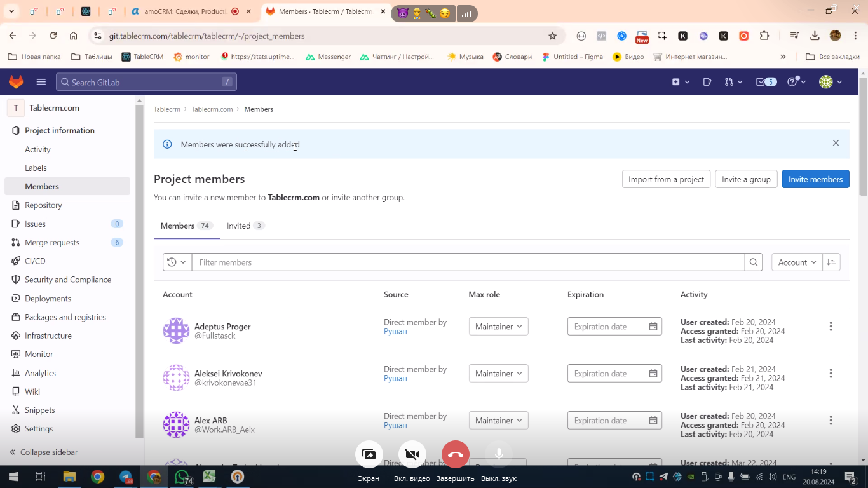Open Analytics in sidebar
This screenshot has width=868, height=488.
[67, 373]
